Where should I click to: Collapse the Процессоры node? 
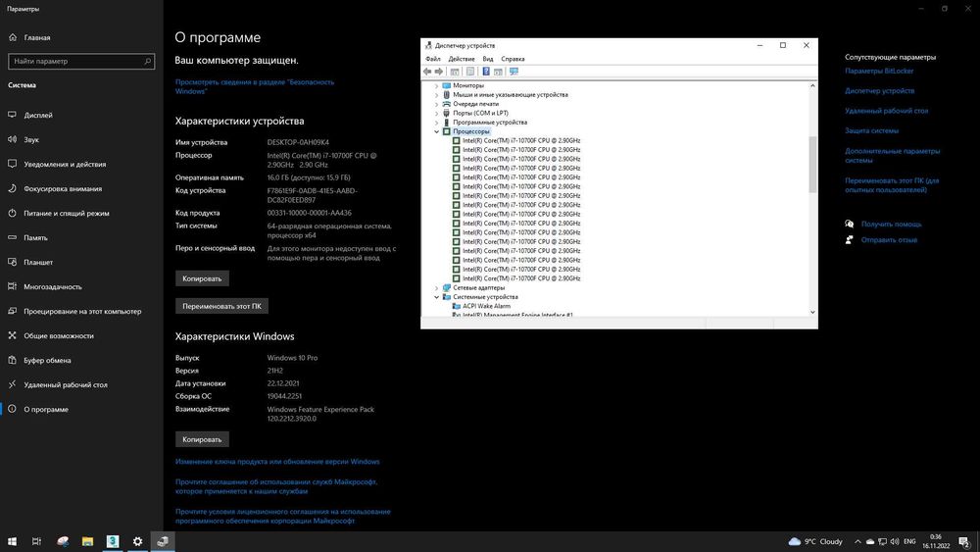point(436,132)
